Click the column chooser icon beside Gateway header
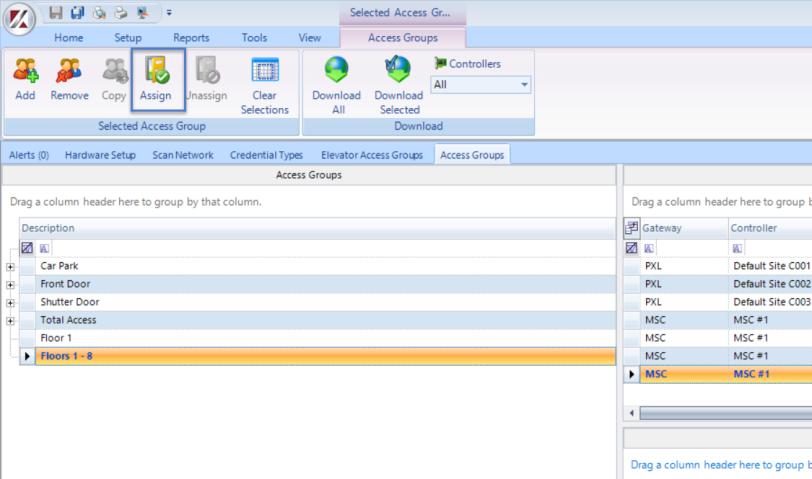 (631, 228)
